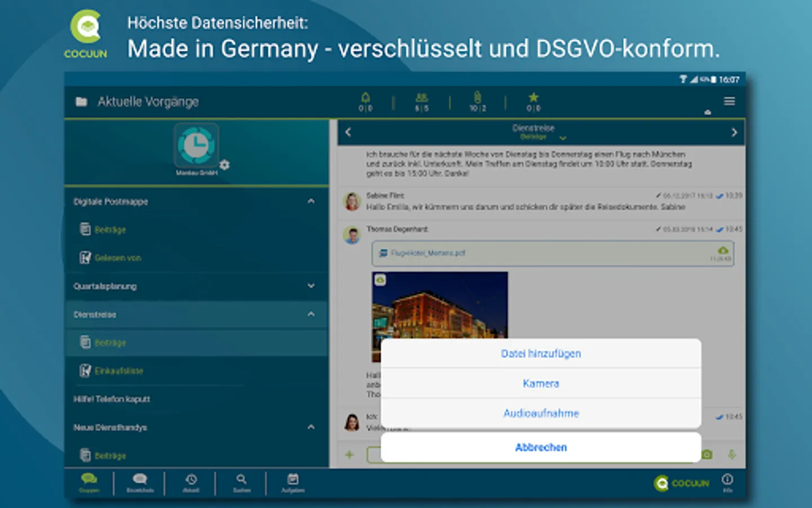812x508 pixels.
Task: Click Thomas Degenhart's avatar
Action: pos(352,235)
